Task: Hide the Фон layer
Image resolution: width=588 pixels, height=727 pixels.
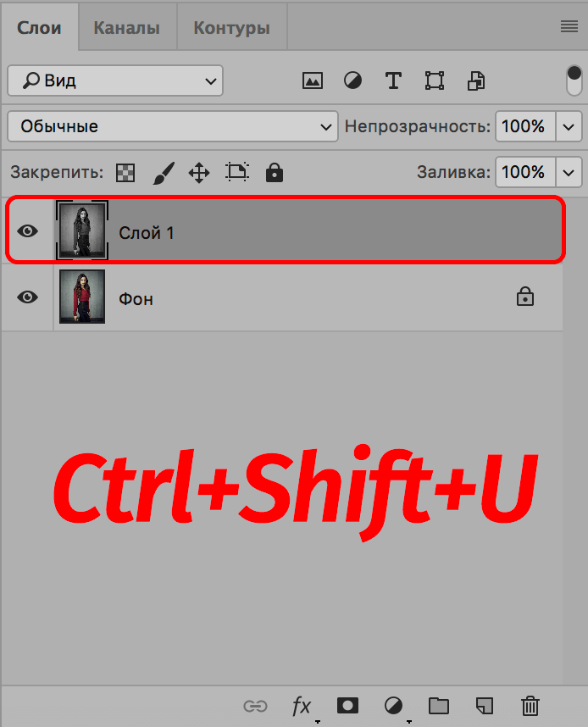Action: 28,297
